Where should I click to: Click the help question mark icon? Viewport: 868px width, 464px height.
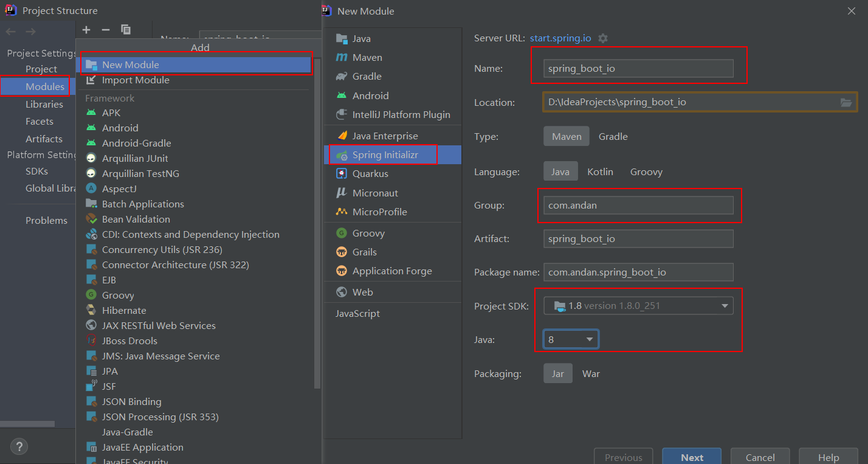click(19, 446)
